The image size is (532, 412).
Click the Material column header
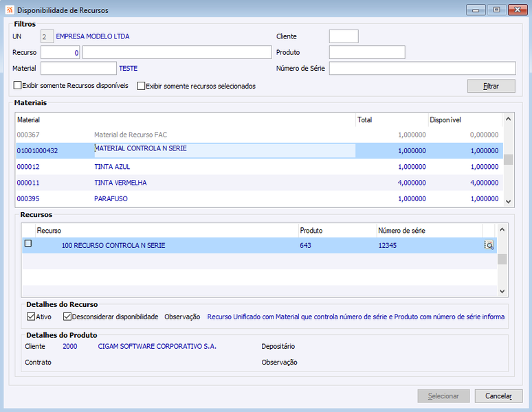click(186, 119)
